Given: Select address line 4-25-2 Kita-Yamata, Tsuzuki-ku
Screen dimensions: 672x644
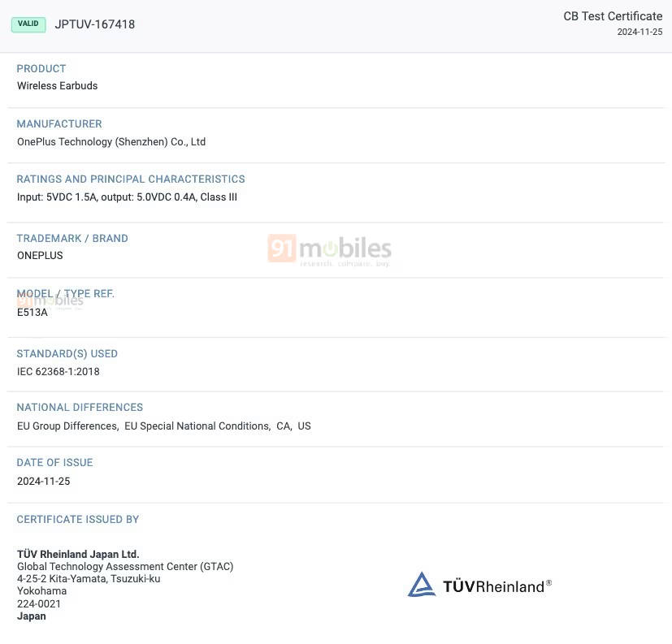Looking at the screenshot, I should (x=89, y=579).
